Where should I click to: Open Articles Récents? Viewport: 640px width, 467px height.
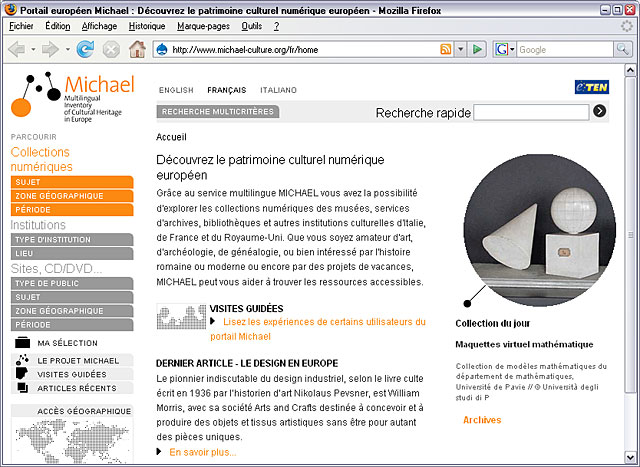coord(77,388)
